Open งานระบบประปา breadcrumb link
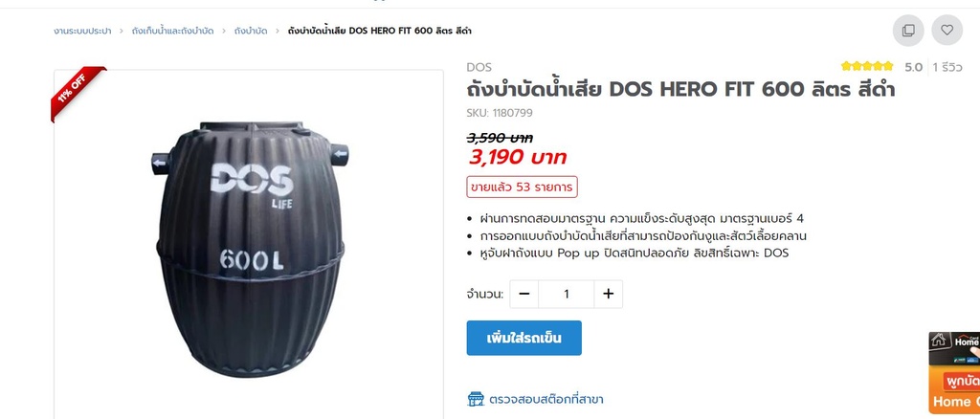The height and width of the screenshot is (419, 980). click(x=82, y=31)
